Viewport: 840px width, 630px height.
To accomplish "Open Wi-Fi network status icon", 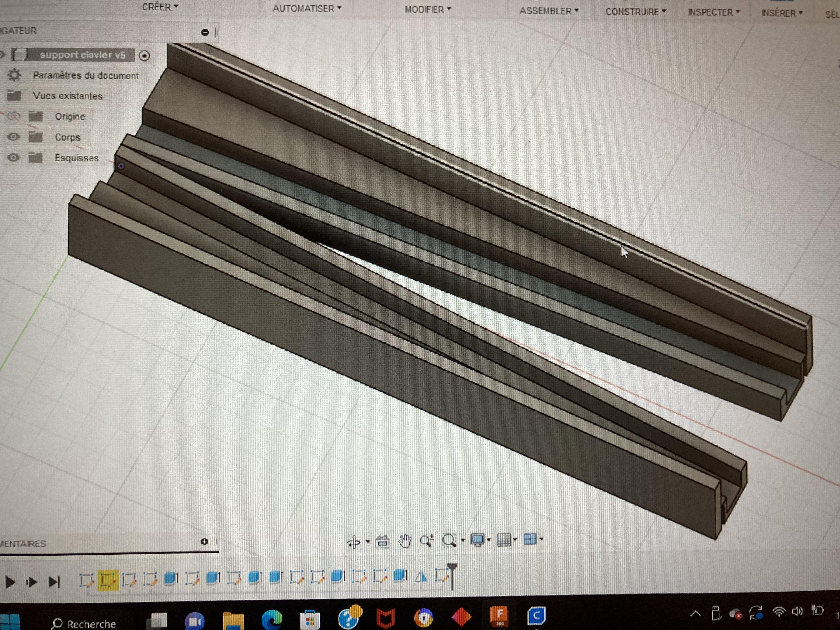I will coord(779,612).
